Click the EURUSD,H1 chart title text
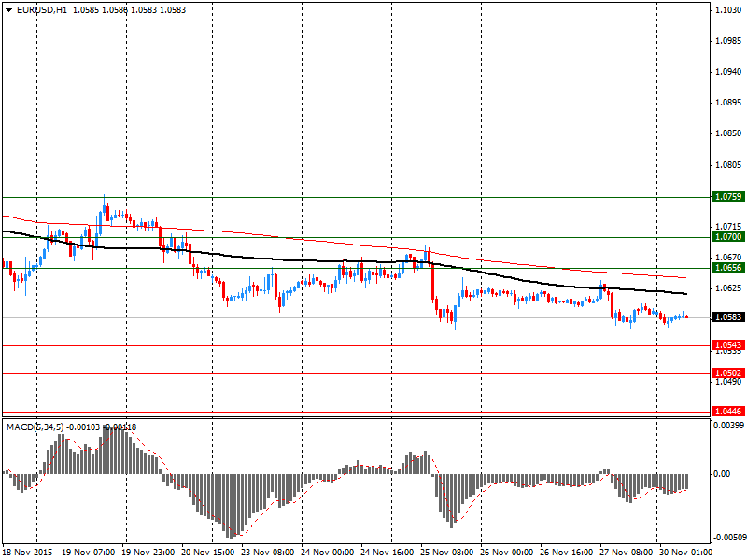The width and height of the screenshot is (747, 560). pyautogui.click(x=42, y=10)
